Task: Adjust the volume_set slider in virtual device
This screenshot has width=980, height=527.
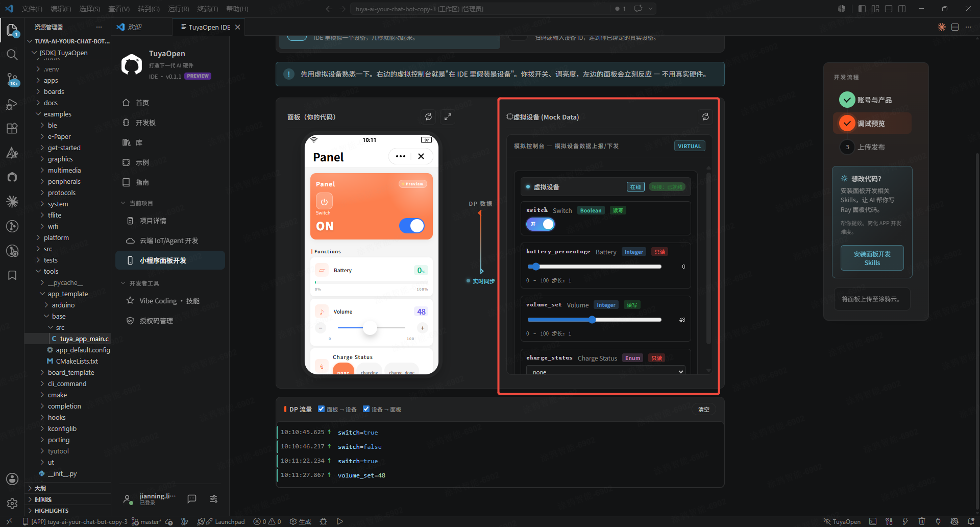Action: [x=595, y=320]
